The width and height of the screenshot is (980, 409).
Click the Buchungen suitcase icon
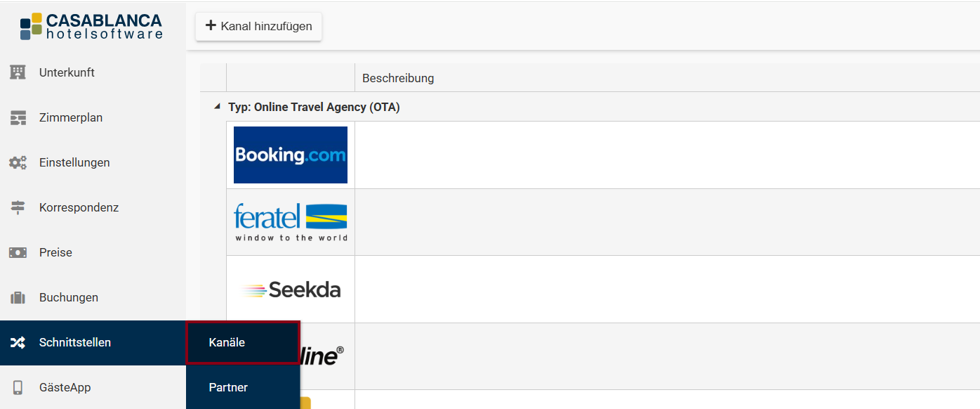(x=18, y=297)
